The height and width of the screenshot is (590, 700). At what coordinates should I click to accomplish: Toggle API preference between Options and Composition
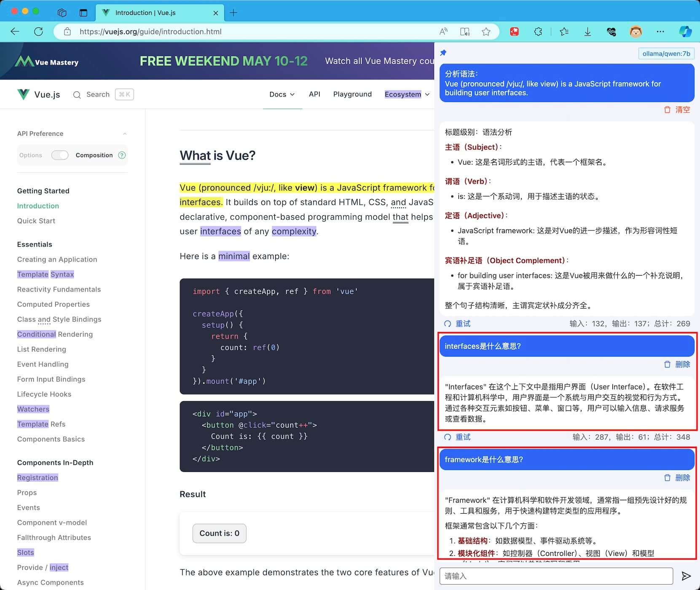[x=60, y=155]
